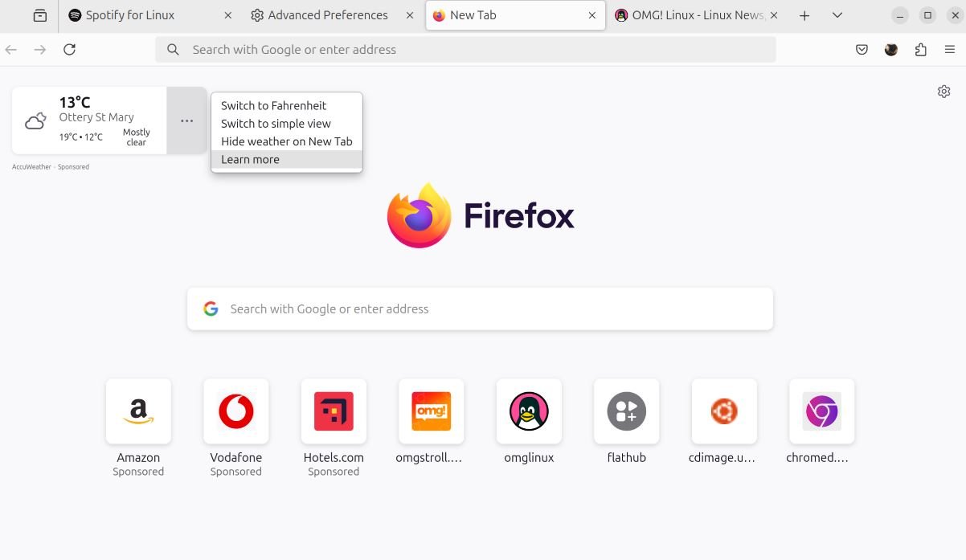This screenshot has height=560, width=966.
Task: Close the OMG! Linux tab
Action: pos(775,15)
